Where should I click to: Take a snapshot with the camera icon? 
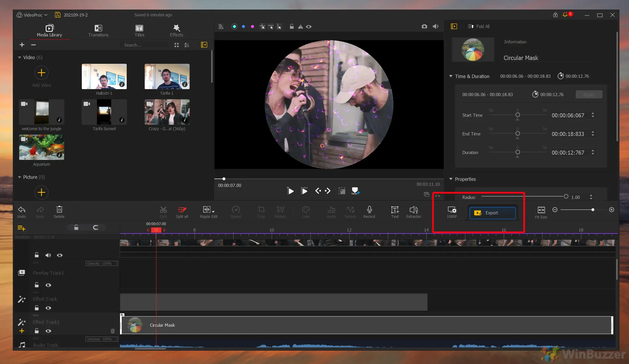(424, 26)
